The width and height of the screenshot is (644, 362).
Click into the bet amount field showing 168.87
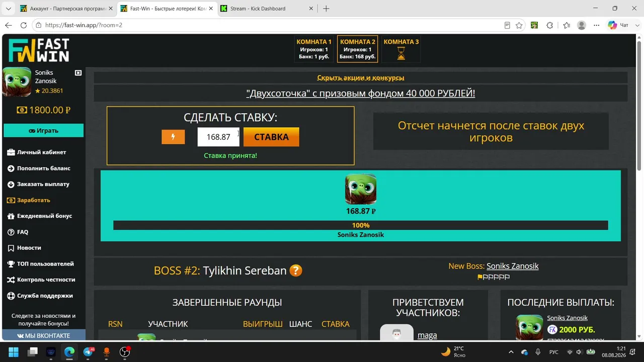click(218, 137)
